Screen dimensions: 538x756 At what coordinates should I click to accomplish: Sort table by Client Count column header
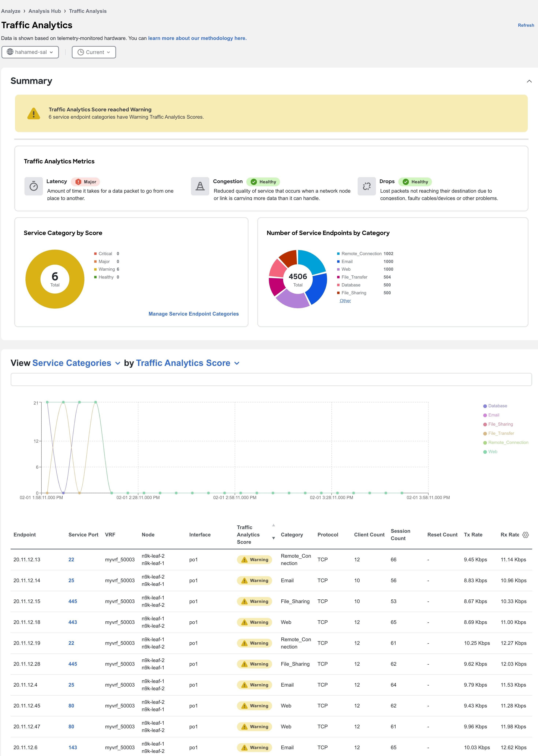[369, 535]
